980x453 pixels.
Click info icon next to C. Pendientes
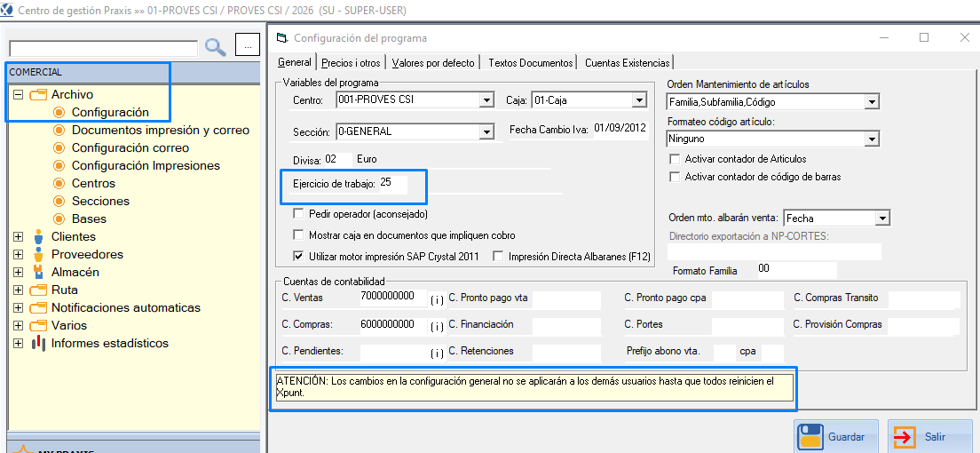tap(437, 353)
